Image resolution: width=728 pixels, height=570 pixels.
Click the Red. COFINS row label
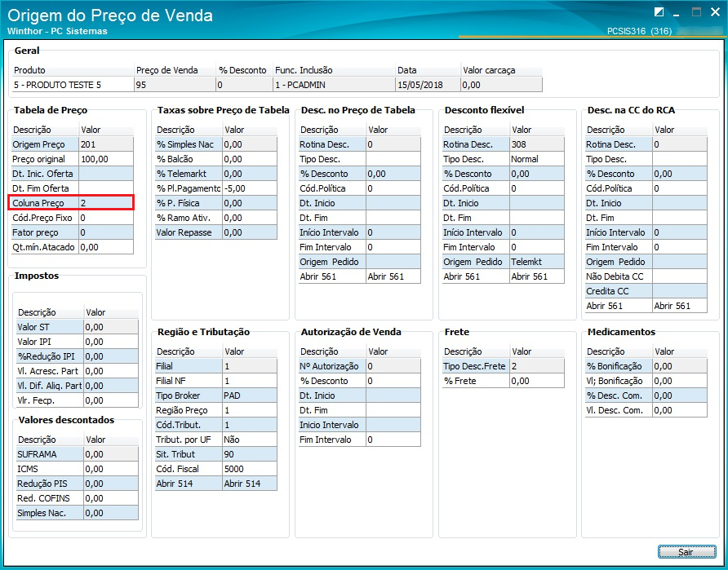50,498
